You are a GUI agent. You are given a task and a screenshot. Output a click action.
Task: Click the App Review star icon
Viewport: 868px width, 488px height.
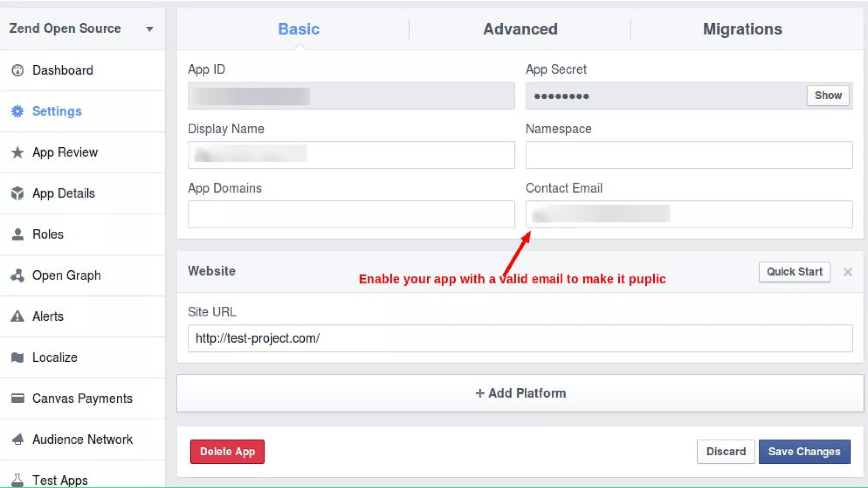pos(17,152)
